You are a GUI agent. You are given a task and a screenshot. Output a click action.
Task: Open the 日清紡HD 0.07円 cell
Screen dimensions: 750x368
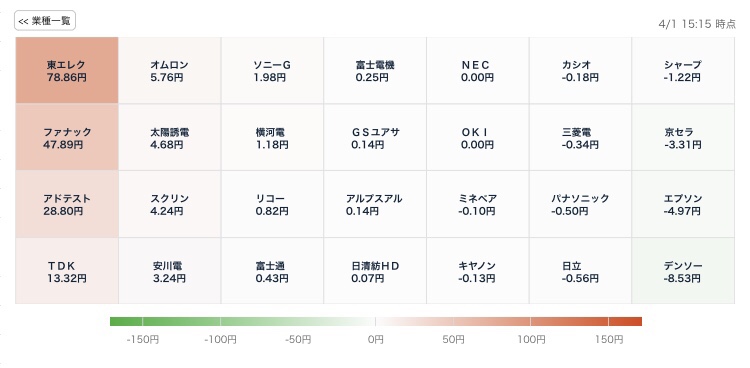(375, 271)
